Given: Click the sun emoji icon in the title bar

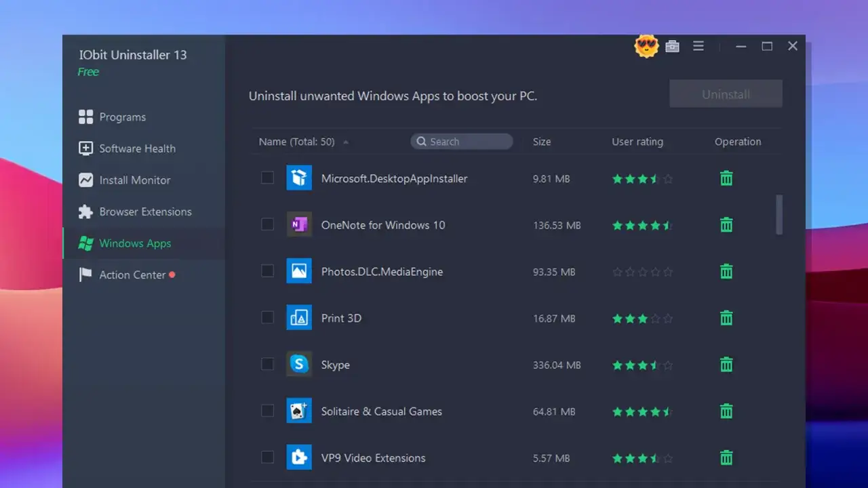Looking at the screenshot, I should point(646,46).
